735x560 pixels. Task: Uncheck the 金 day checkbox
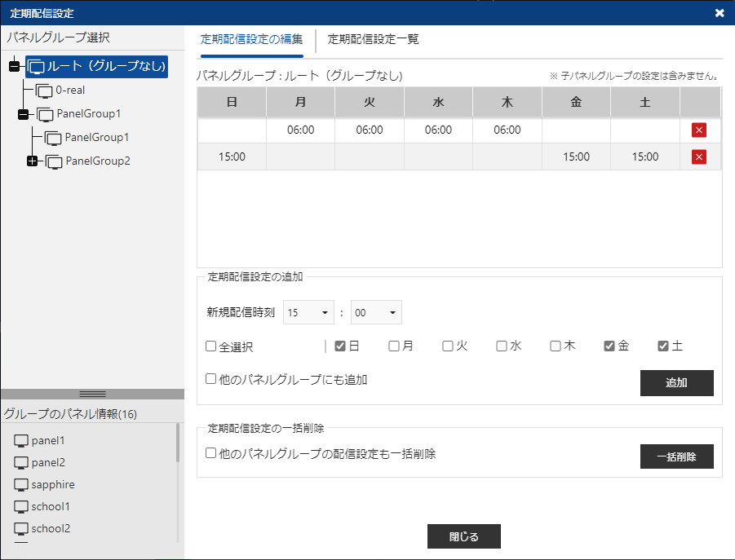(609, 346)
